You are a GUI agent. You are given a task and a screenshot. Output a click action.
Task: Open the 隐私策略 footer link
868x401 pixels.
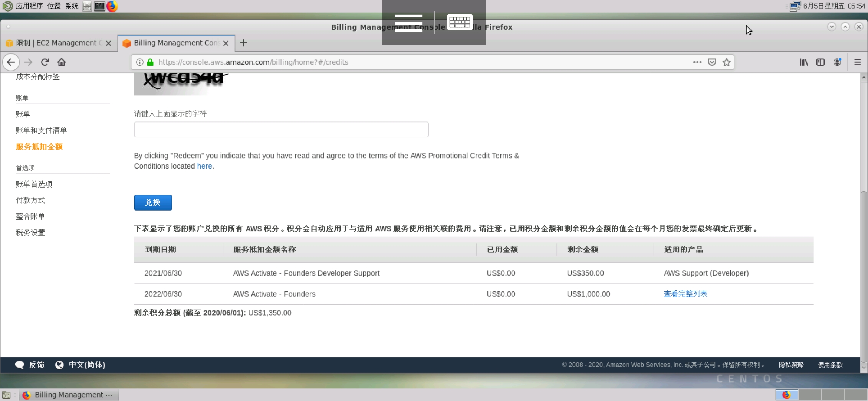click(791, 365)
